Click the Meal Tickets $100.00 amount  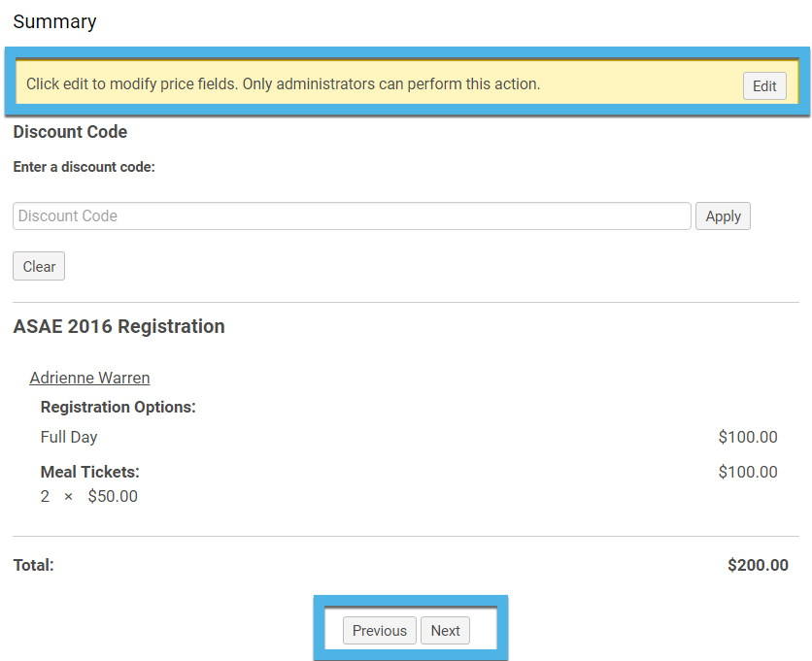pos(748,472)
